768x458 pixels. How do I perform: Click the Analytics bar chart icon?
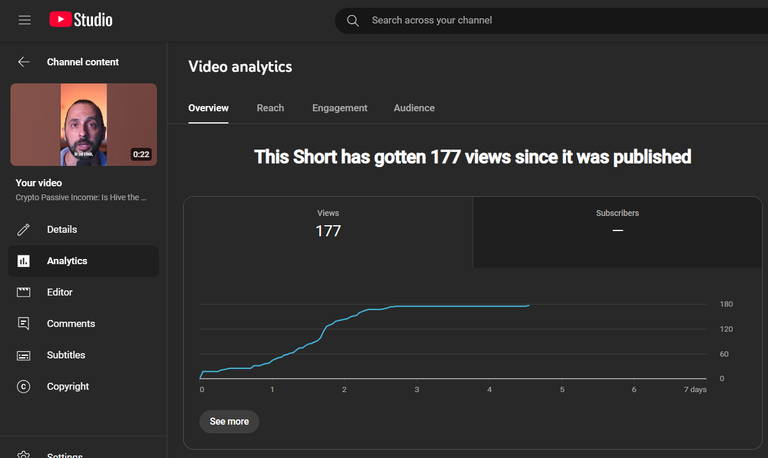[24, 261]
